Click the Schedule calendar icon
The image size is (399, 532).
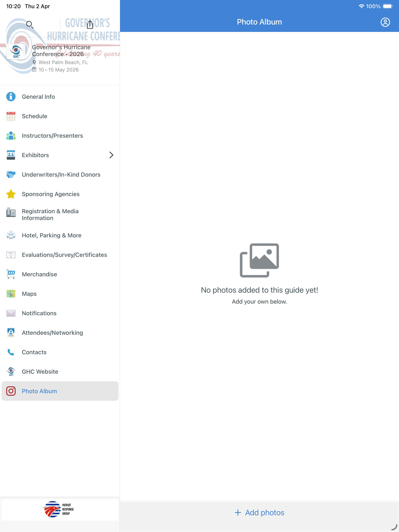click(x=11, y=116)
